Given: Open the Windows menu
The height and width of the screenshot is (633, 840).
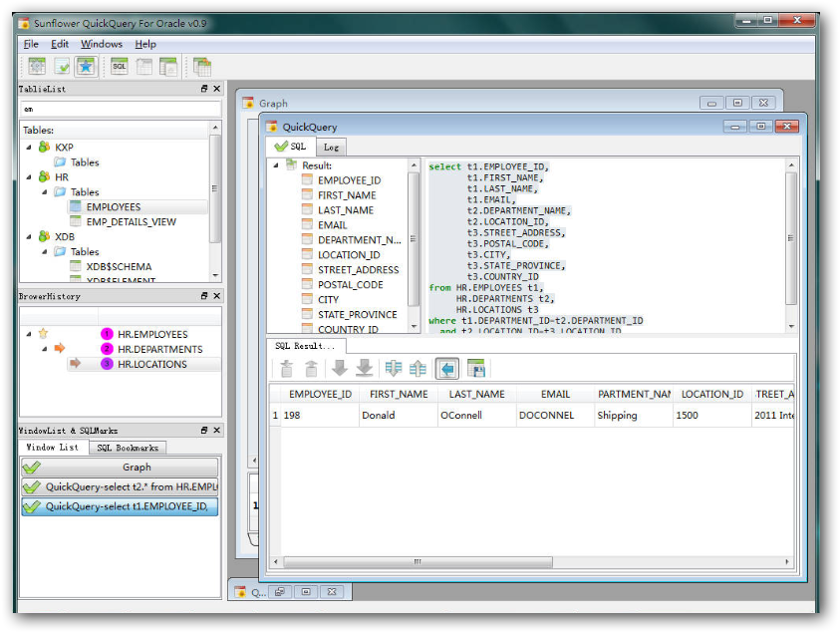Looking at the screenshot, I should pos(102,44).
